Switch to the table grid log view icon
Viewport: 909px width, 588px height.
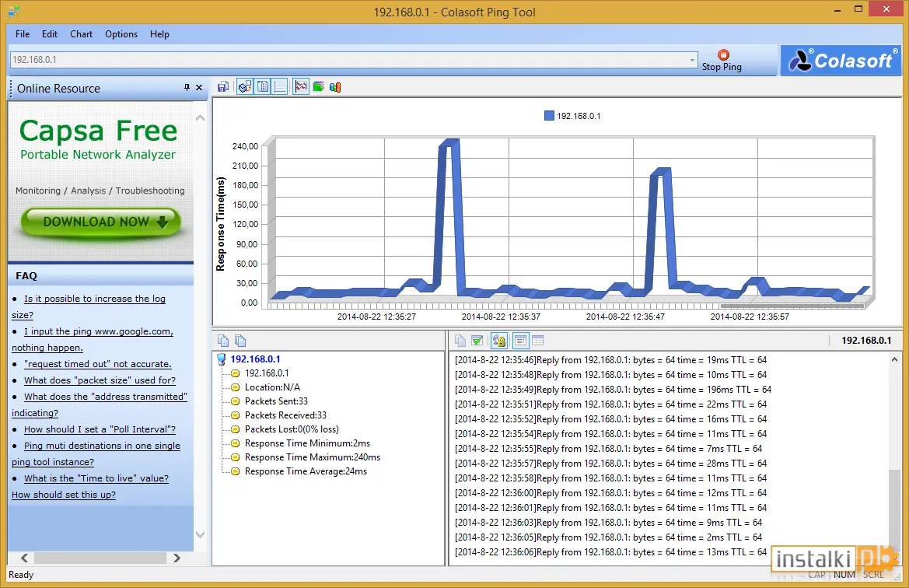pos(538,341)
